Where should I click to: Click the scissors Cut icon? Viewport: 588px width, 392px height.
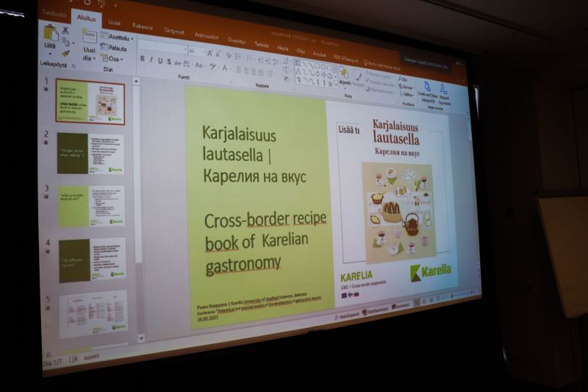65,30
